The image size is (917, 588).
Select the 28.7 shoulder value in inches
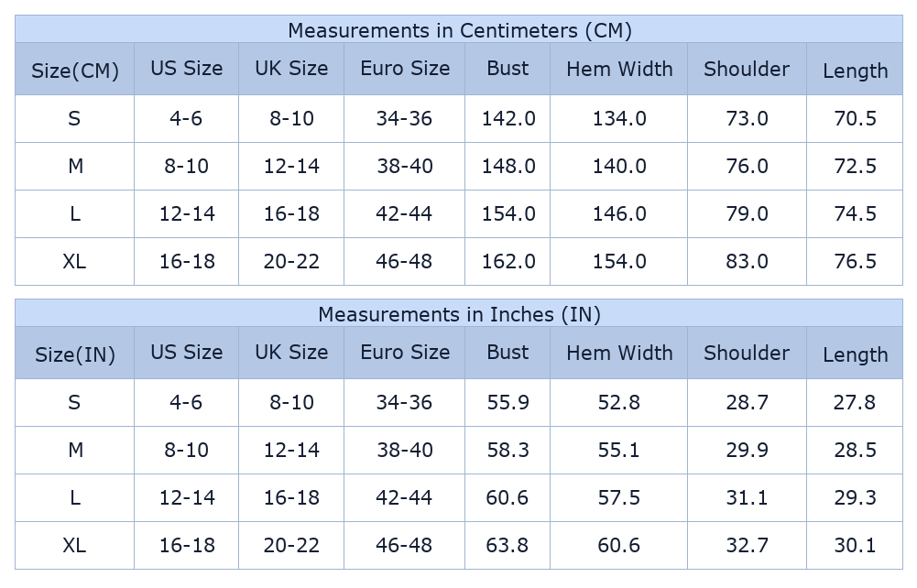pyautogui.click(x=747, y=402)
